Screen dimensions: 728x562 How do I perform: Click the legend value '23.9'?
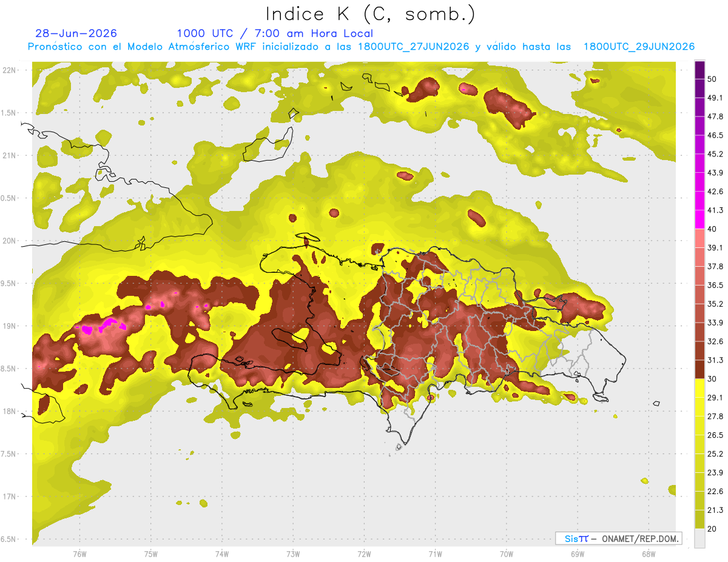[x=715, y=473]
